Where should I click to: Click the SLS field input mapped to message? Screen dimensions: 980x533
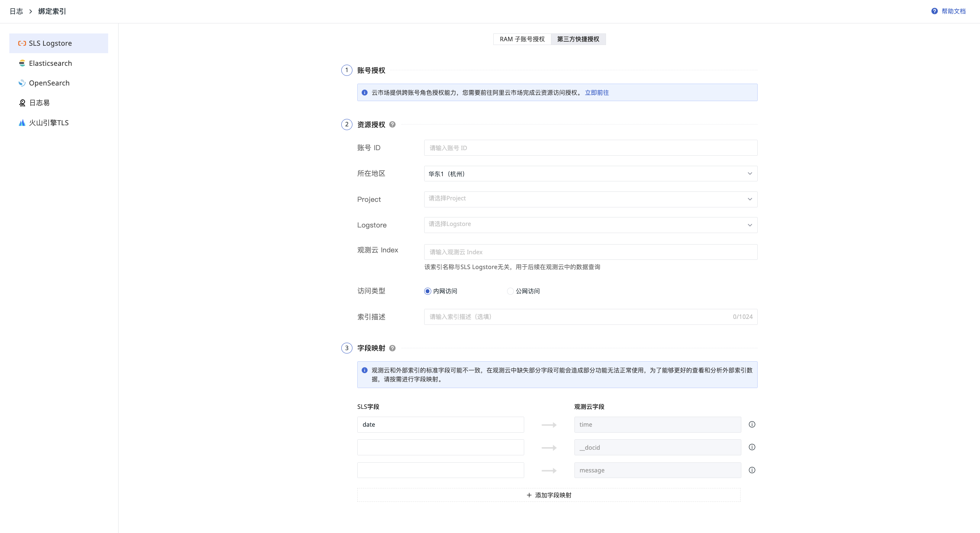click(x=441, y=470)
